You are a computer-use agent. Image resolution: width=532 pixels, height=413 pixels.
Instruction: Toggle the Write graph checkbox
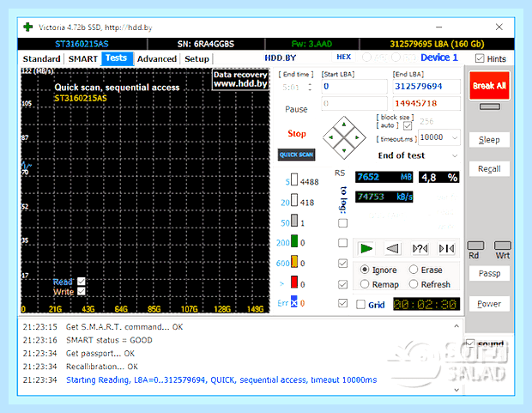(82, 291)
